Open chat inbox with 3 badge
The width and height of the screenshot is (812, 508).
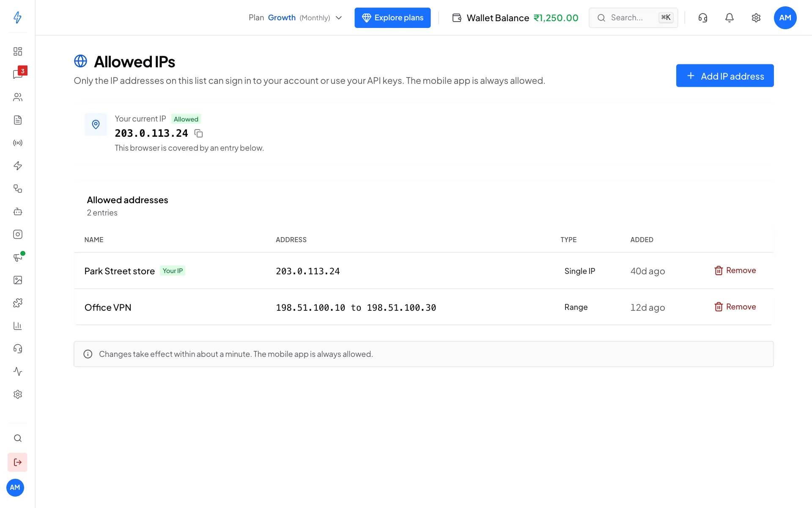pyautogui.click(x=17, y=75)
